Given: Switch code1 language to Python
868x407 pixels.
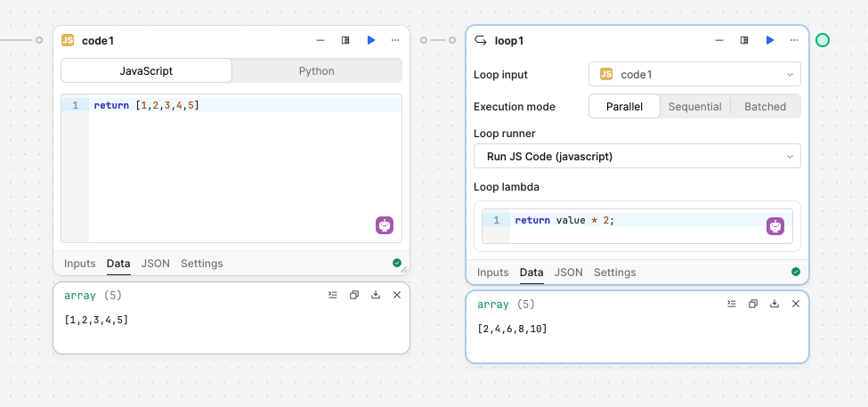Looking at the screenshot, I should [x=317, y=71].
